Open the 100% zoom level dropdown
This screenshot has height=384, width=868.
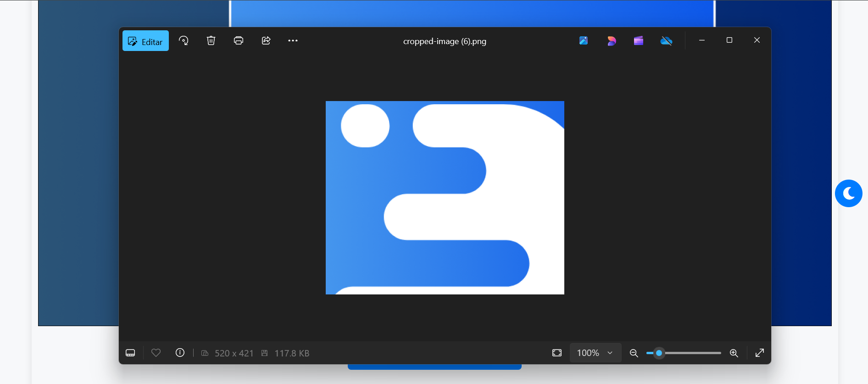(x=595, y=353)
